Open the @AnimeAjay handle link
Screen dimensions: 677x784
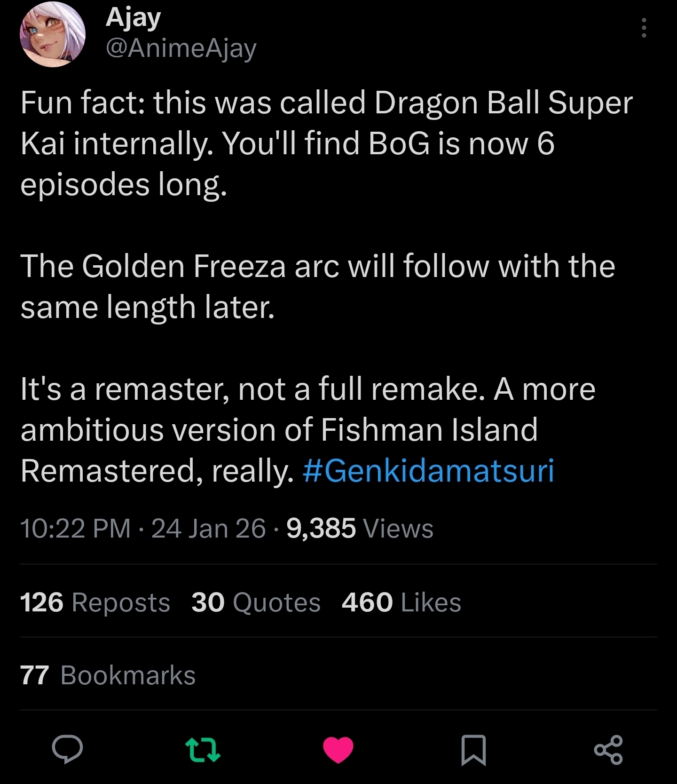coord(181,48)
